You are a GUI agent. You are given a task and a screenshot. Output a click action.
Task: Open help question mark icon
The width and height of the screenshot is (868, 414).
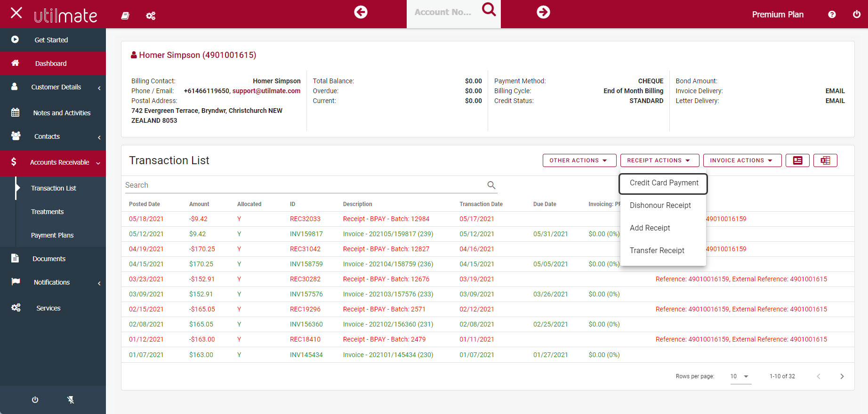(832, 15)
